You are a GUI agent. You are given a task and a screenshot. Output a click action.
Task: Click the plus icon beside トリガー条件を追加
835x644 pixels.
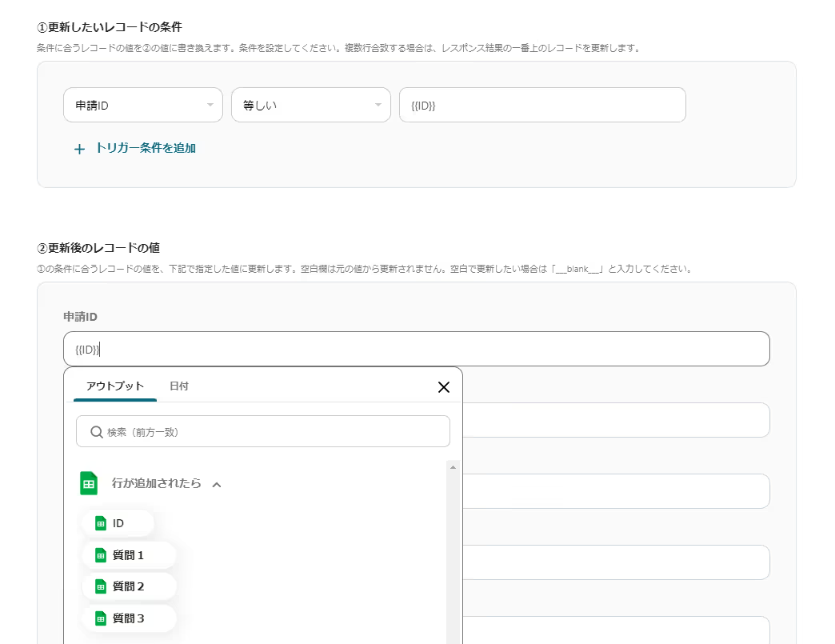79,149
